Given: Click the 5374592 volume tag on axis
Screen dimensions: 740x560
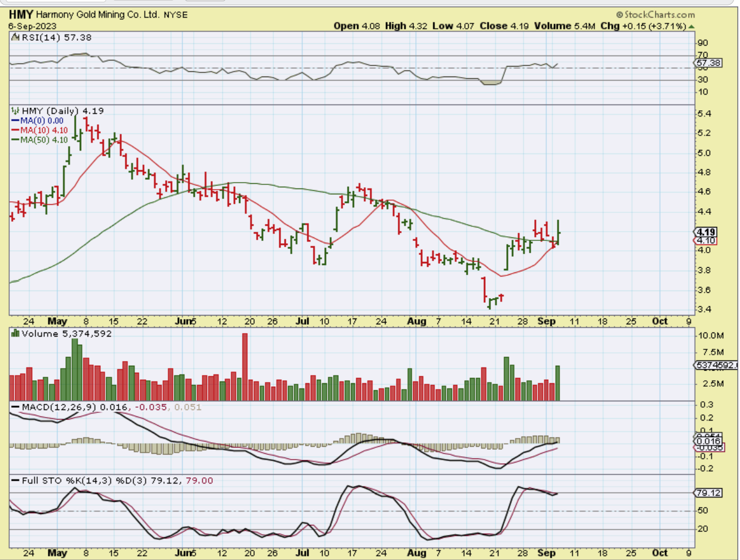Looking at the screenshot, I should tap(717, 365).
